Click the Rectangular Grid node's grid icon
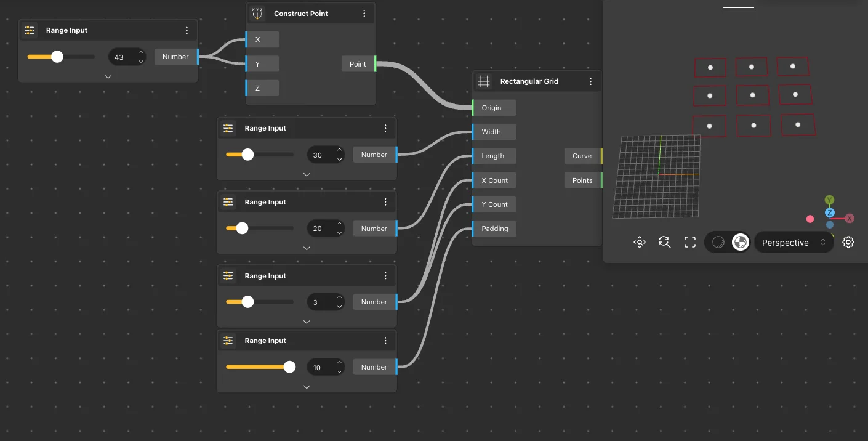The width and height of the screenshot is (868, 441). click(484, 81)
